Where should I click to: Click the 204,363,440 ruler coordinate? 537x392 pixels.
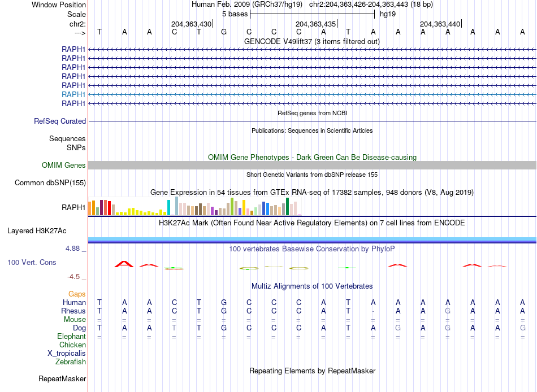pyautogui.click(x=440, y=24)
